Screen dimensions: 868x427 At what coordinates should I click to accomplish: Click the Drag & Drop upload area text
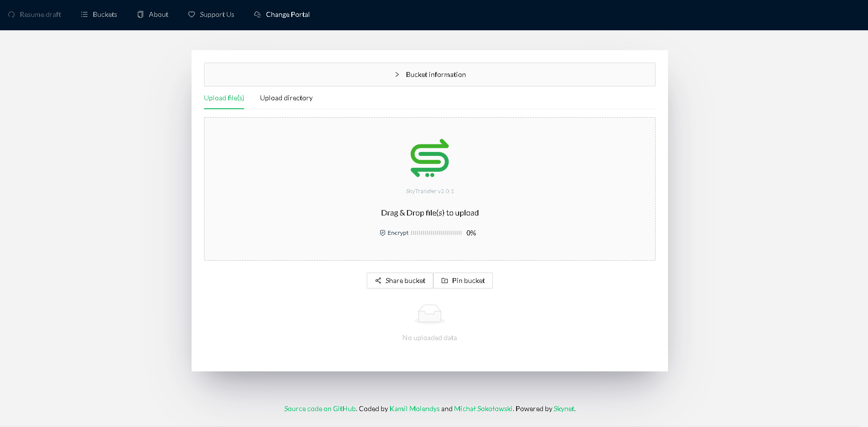[430, 213]
